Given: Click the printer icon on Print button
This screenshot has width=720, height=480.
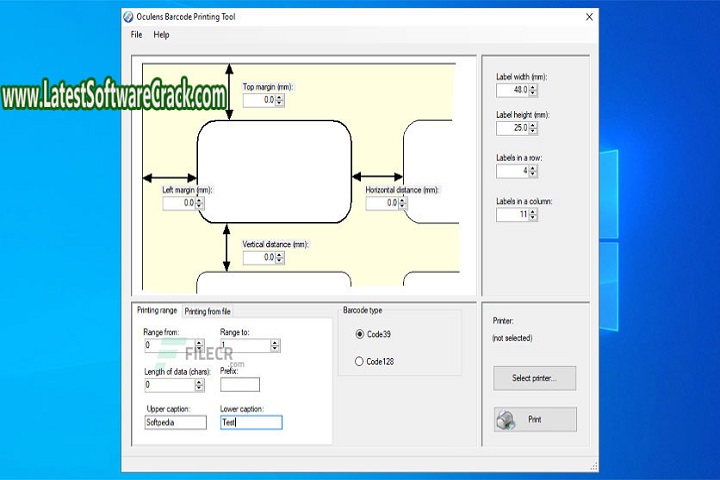Looking at the screenshot, I should (506, 419).
